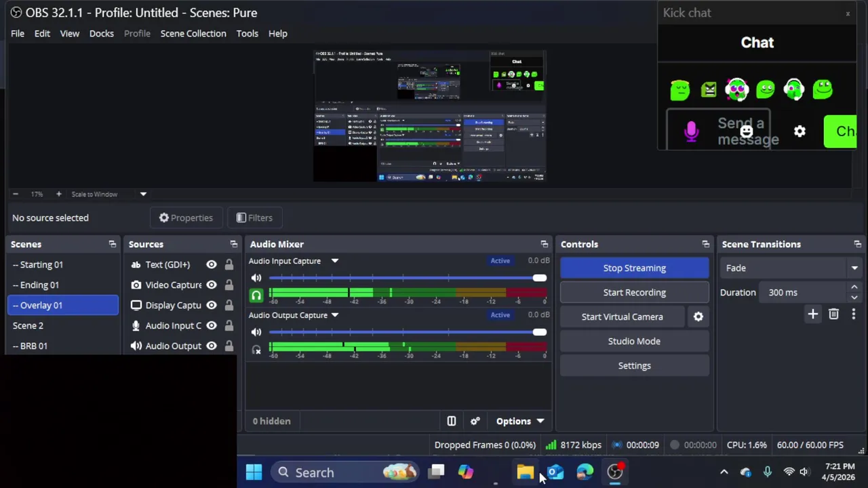Viewport: 868px width, 488px height.
Task: Open the View menu
Action: (x=70, y=33)
